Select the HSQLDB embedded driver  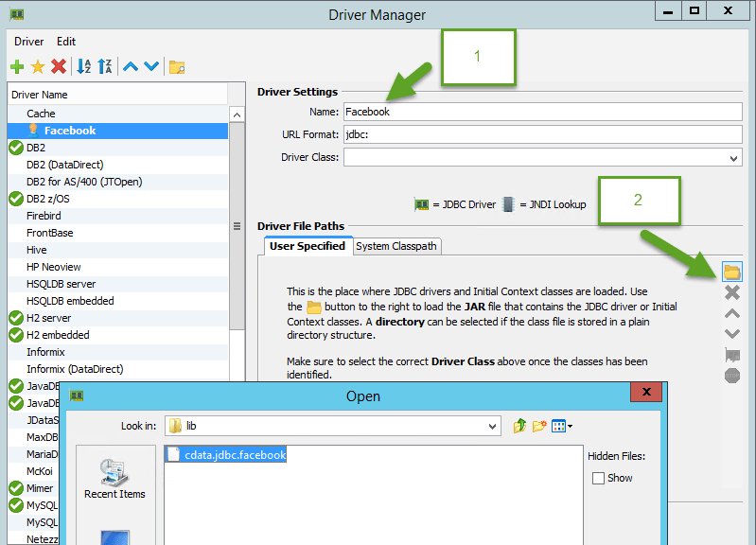click(x=117, y=301)
